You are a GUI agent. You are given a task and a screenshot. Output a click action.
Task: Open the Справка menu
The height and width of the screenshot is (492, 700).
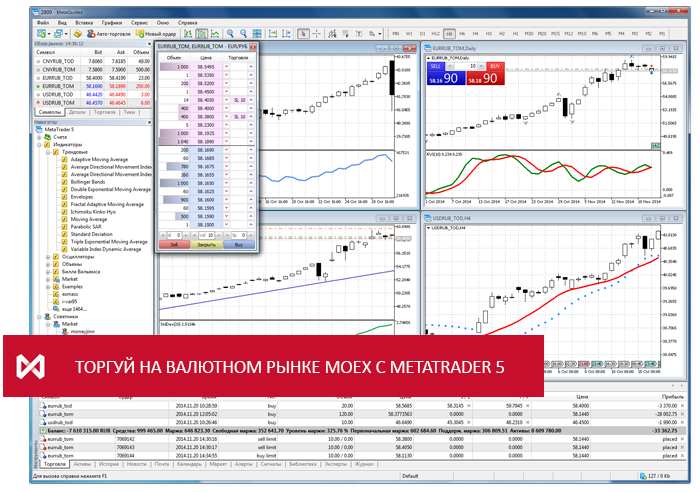(x=188, y=22)
